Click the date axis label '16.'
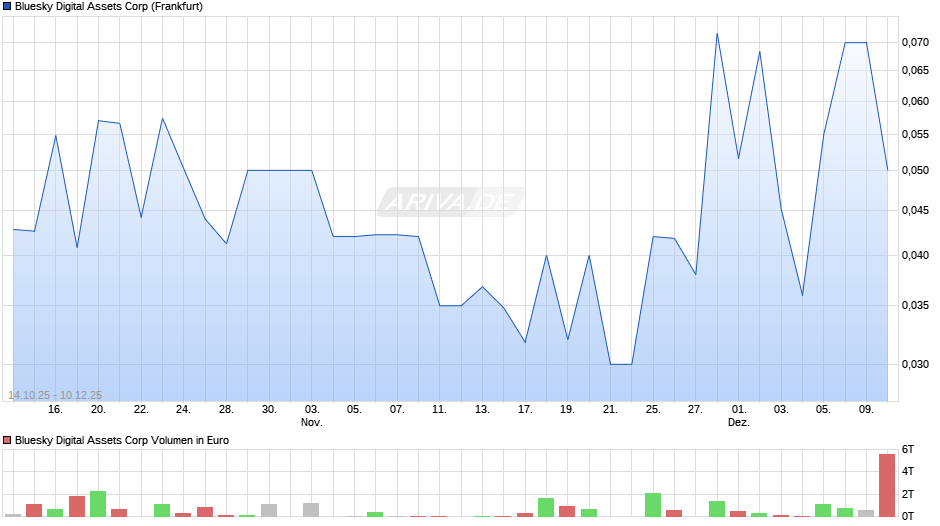Screen dimensions: 940x526 point(55,409)
